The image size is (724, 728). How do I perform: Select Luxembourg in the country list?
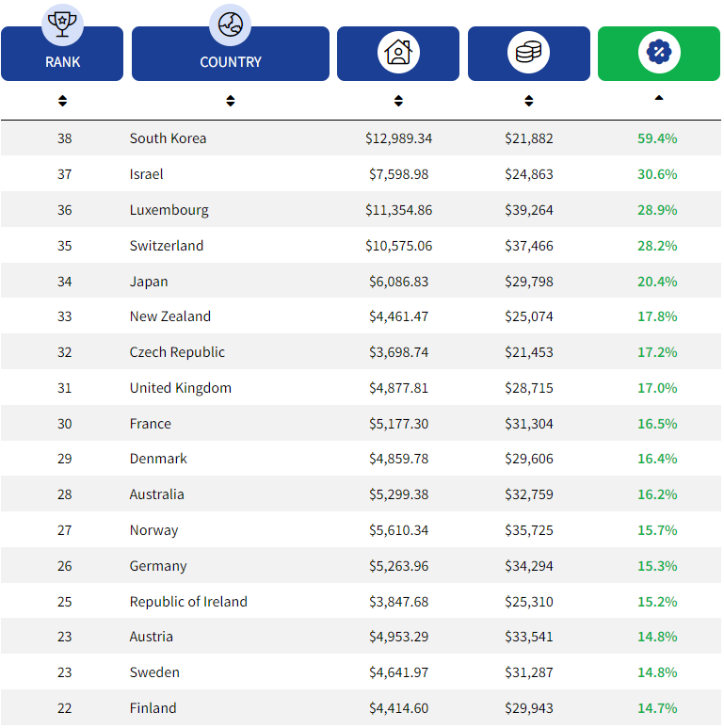pyautogui.click(x=169, y=210)
